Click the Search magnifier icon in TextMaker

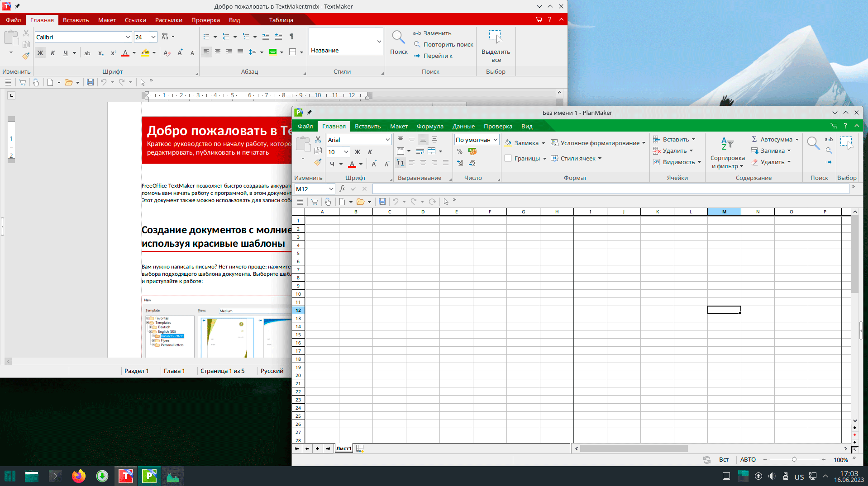click(x=398, y=38)
